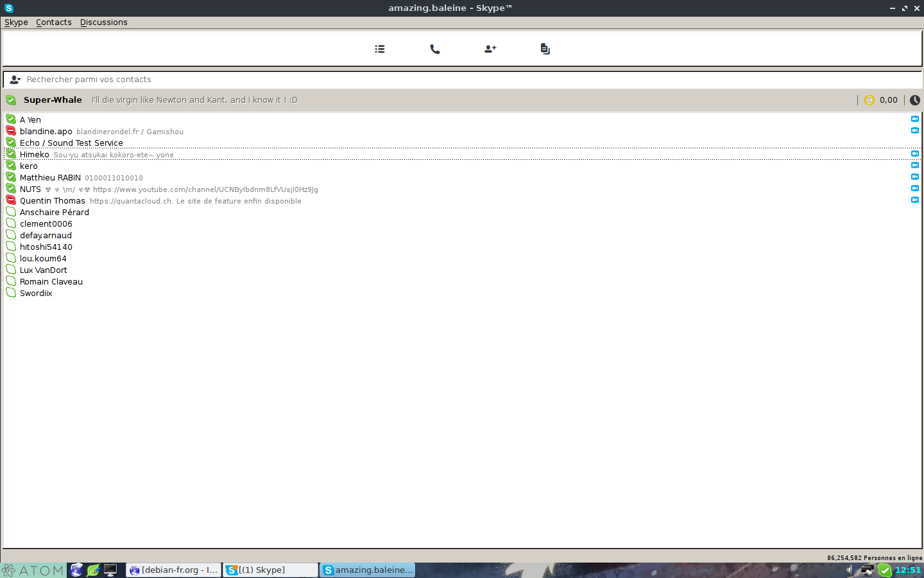The image size is (924, 578).
Task: Select contact Anschaire Pérard
Action: pyautogui.click(x=462, y=212)
